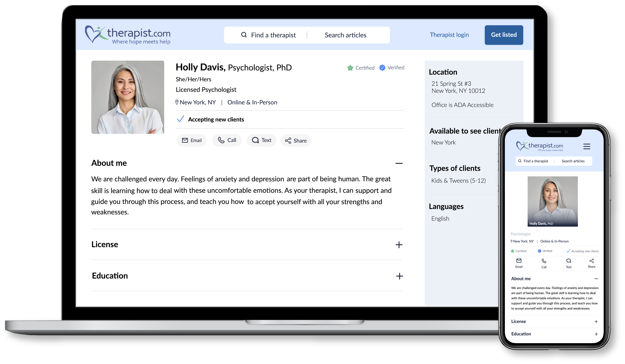Open the hamburger menu on mobile view
The image size is (625, 364).
click(587, 147)
